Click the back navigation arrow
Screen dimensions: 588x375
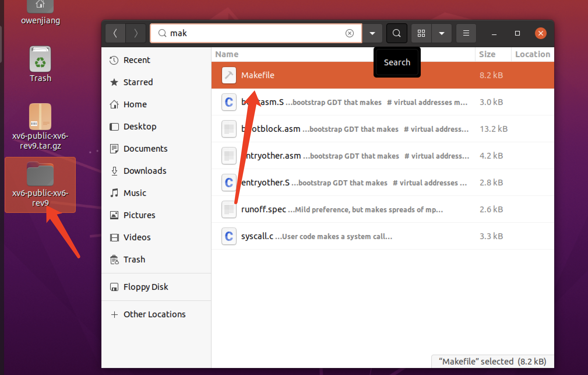tap(115, 33)
